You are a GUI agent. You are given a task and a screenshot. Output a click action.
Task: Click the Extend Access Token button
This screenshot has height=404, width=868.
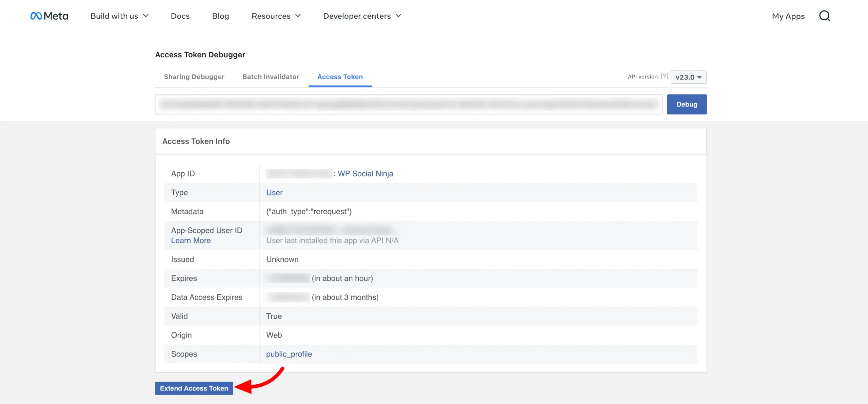(194, 388)
